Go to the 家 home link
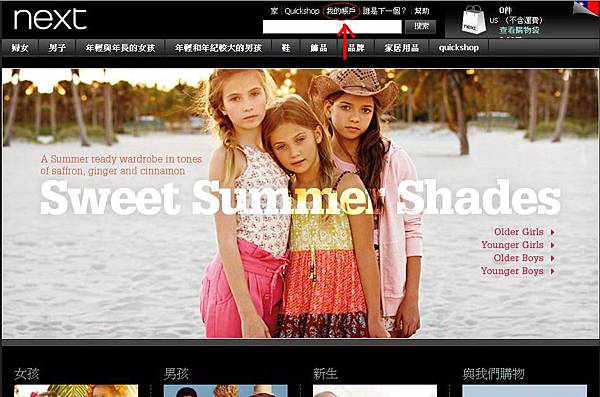 pos(274,11)
